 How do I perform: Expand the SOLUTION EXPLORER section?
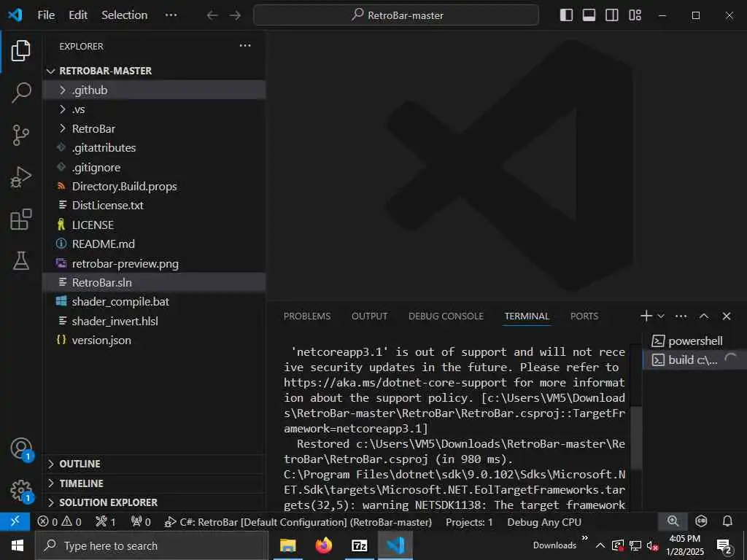pos(154,502)
